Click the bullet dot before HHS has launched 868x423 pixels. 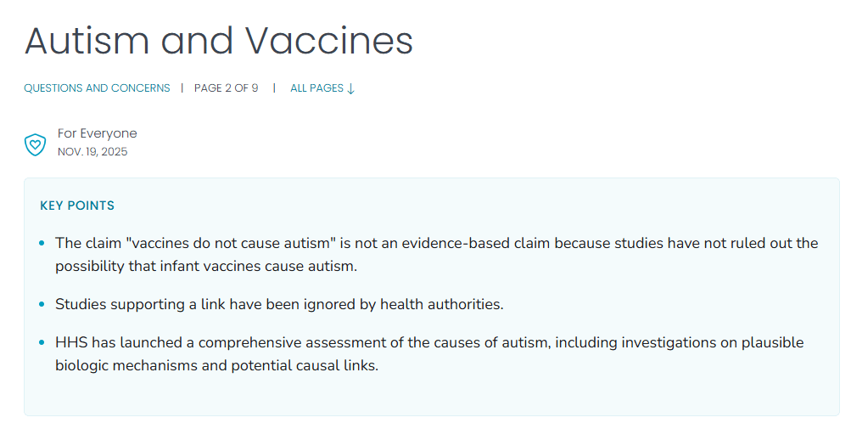click(x=42, y=342)
